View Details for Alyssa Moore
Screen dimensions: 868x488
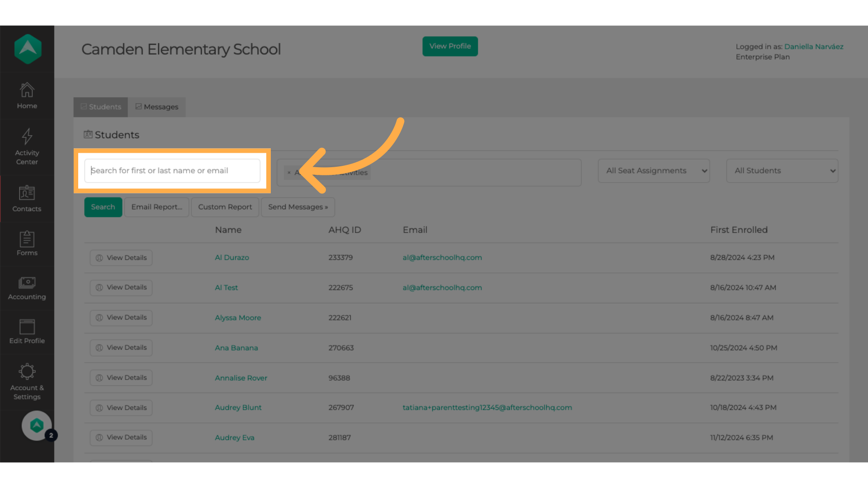tap(121, 318)
